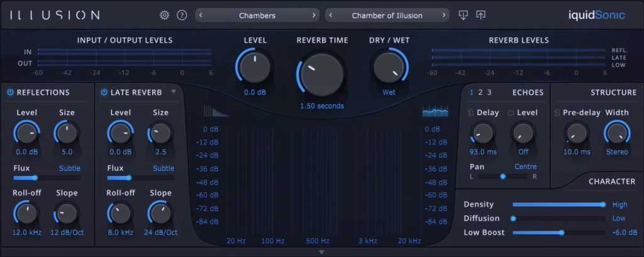Click the help question mark icon

[182, 15]
